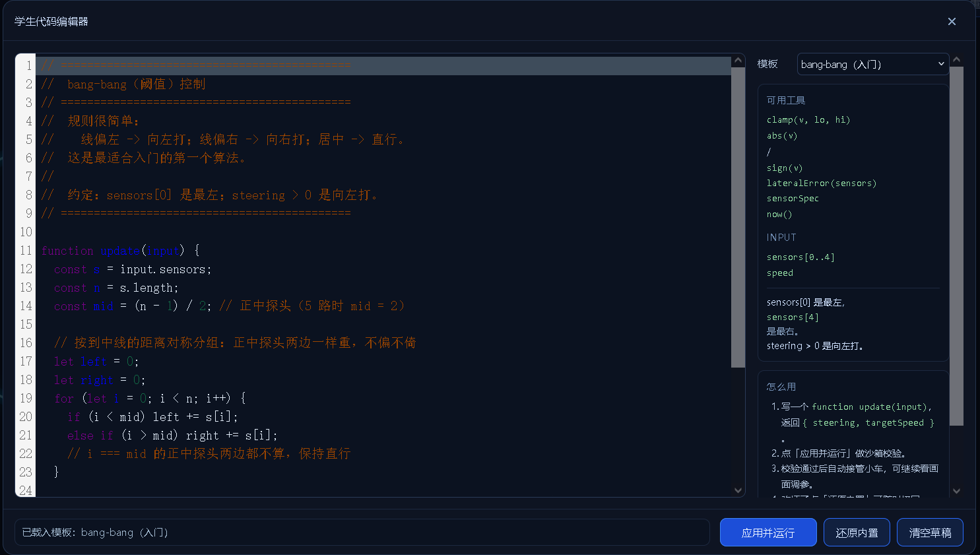This screenshot has width=980, height=555.
Task: Click line 21 else if statement
Action: click(x=172, y=436)
